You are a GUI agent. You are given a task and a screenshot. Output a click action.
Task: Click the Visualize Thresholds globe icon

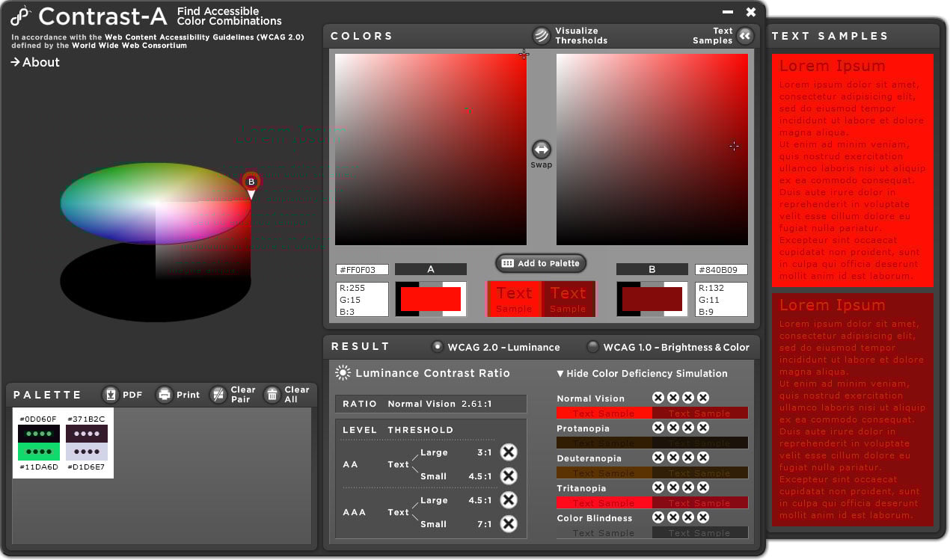tap(541, 36)
